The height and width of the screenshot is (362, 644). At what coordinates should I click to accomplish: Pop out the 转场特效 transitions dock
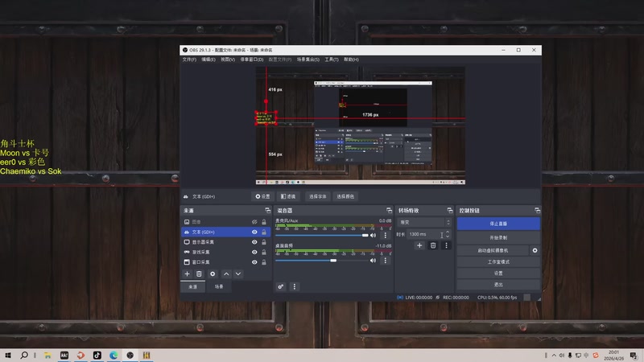tap(450, 211)
